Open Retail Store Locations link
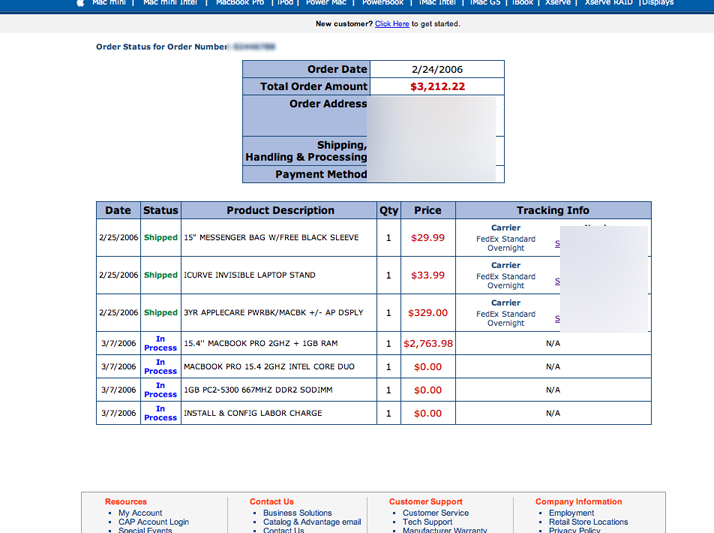The height and width of the screenshot is (533, 714). (588, 522)
